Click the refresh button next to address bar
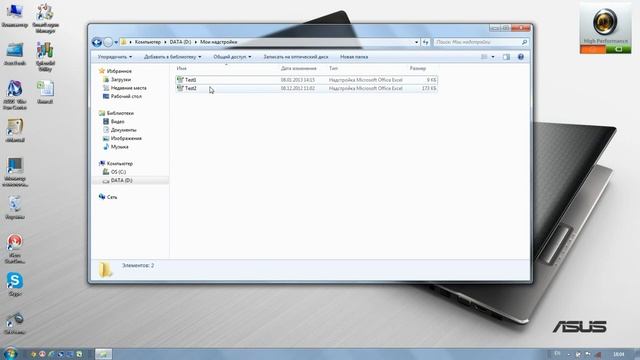 [x=425, y=42]
